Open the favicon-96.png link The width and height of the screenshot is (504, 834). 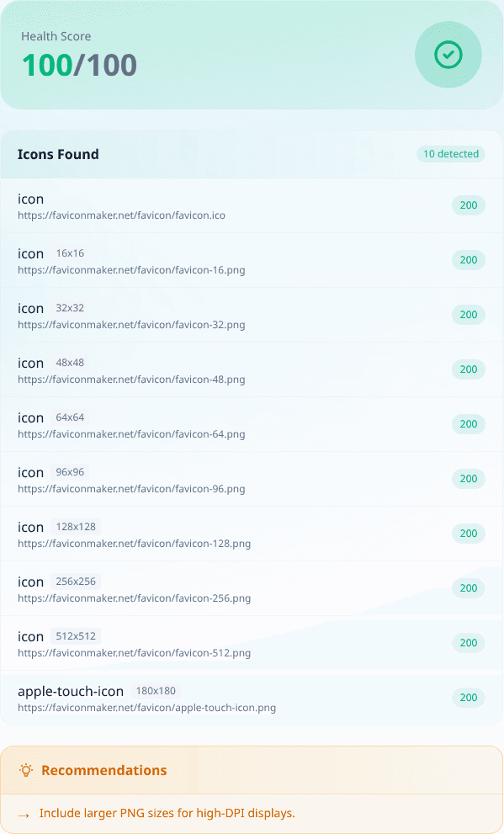[131, 489]
